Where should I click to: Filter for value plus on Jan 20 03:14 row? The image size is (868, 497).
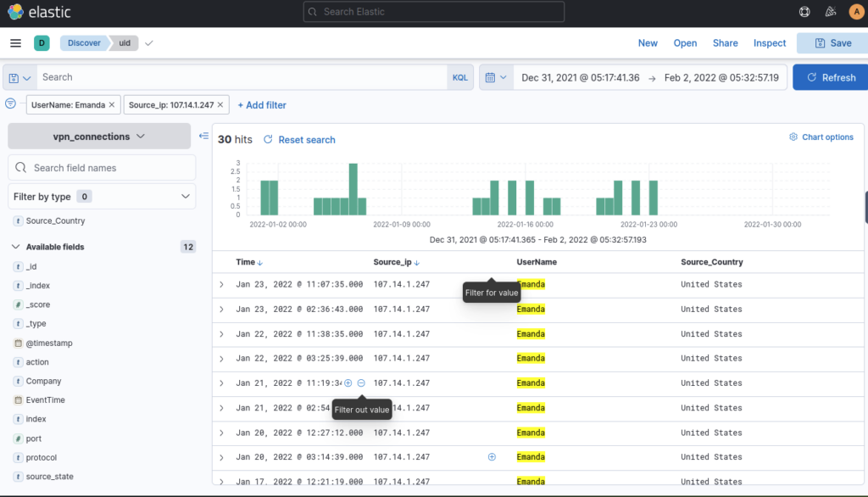click(492, 456)
